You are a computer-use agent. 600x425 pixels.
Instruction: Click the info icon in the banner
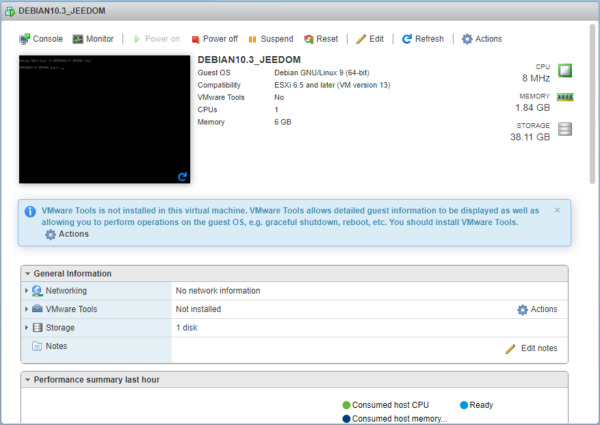[30, 211]
